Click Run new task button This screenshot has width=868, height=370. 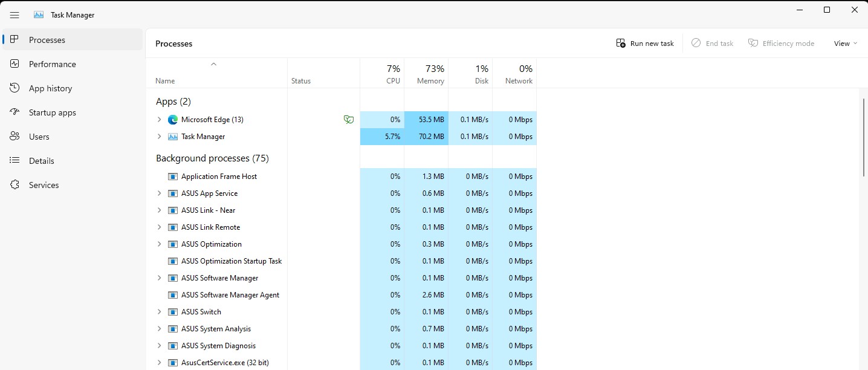[x=645, y=44]
